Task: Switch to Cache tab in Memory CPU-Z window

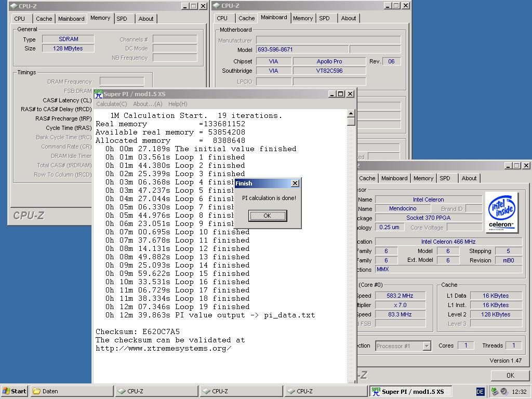Action: coord(44,19)
